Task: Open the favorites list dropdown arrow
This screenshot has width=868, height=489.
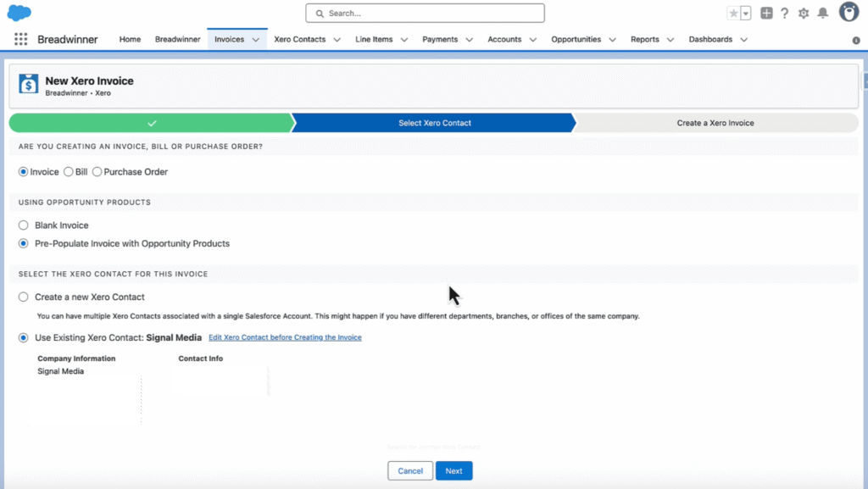Action: pos(743,14)
